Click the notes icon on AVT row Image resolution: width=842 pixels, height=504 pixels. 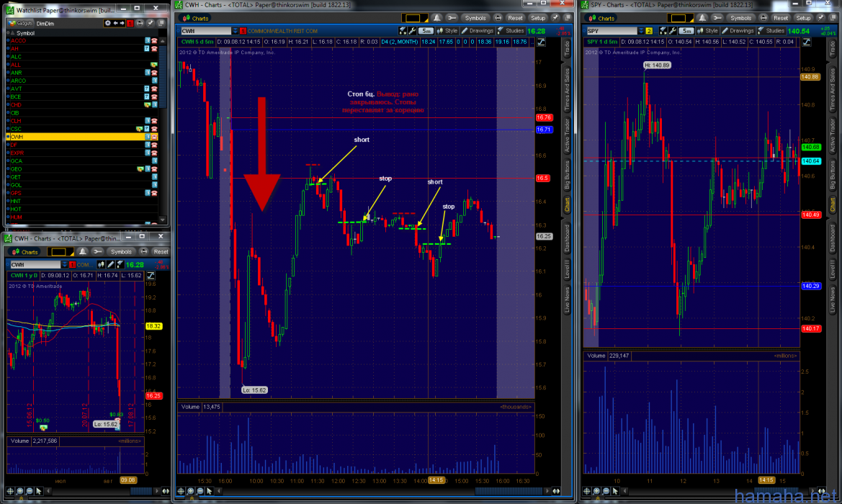147,89
